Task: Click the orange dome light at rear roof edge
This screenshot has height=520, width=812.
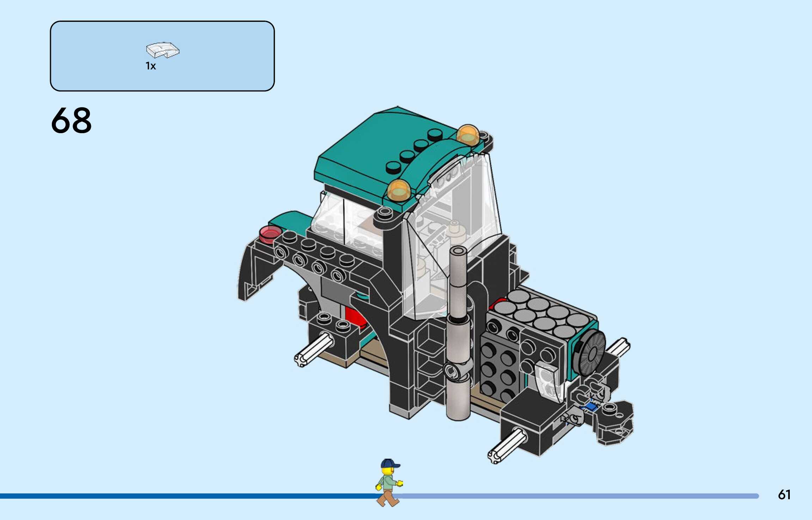Action: (x=468, y=135)
